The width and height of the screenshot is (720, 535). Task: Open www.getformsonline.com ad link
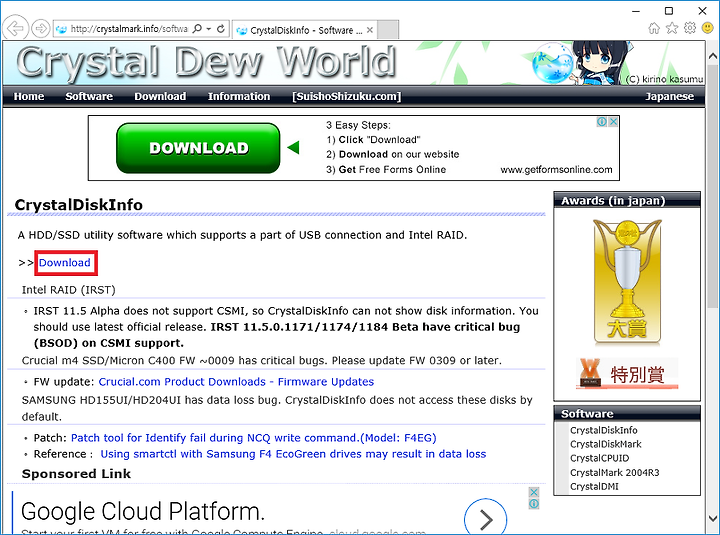tap(557, 170)
